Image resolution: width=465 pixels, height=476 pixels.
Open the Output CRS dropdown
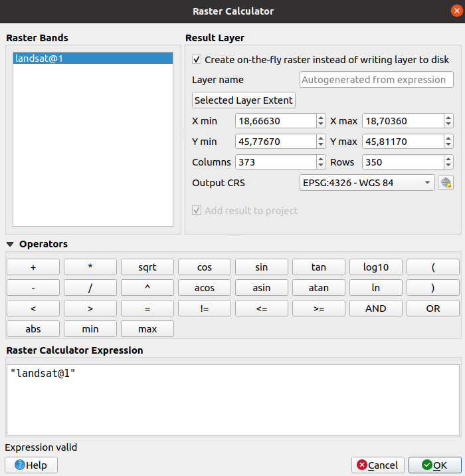pyautogui.click(x=367, y=183)
